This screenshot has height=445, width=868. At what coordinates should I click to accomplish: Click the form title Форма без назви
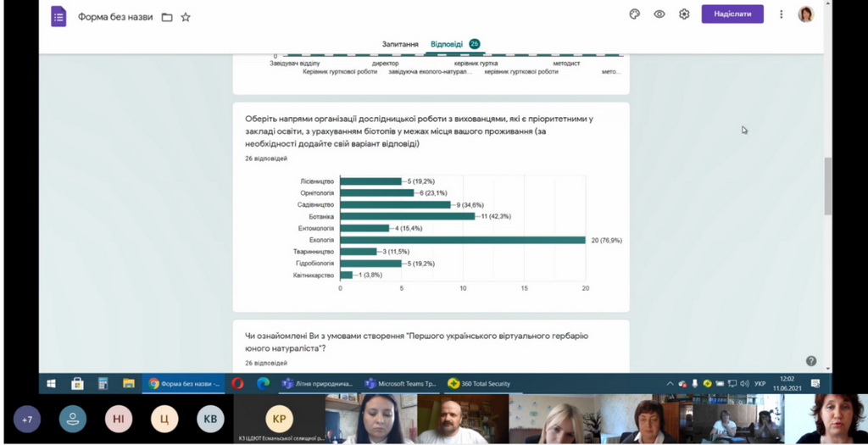tap(115, 17)
